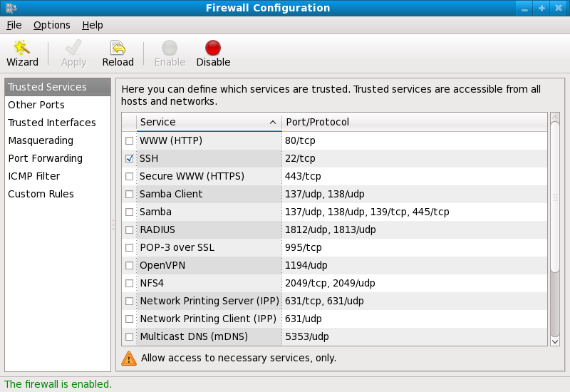Click the scrollbar down arrow

(555, 341)
